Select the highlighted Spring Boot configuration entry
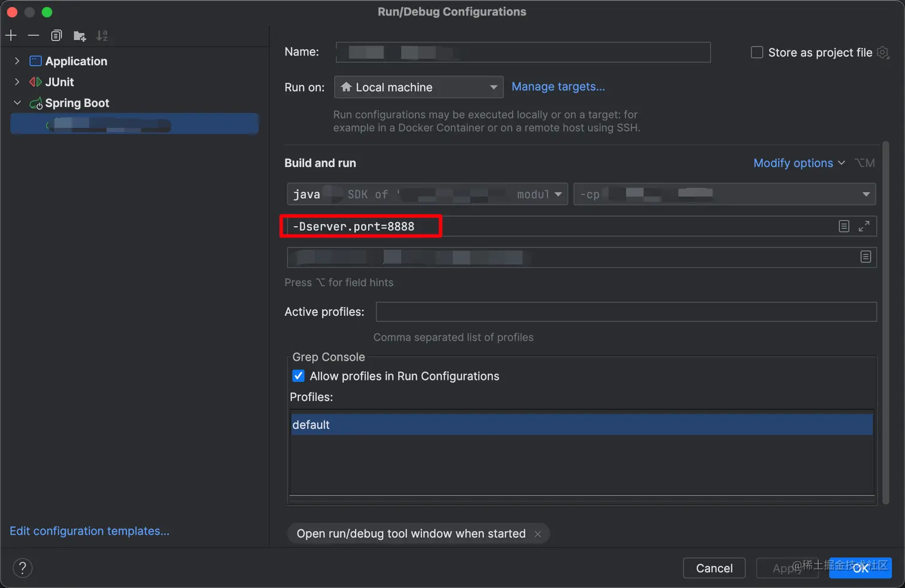905x588 pixels. tap(135, 124)
